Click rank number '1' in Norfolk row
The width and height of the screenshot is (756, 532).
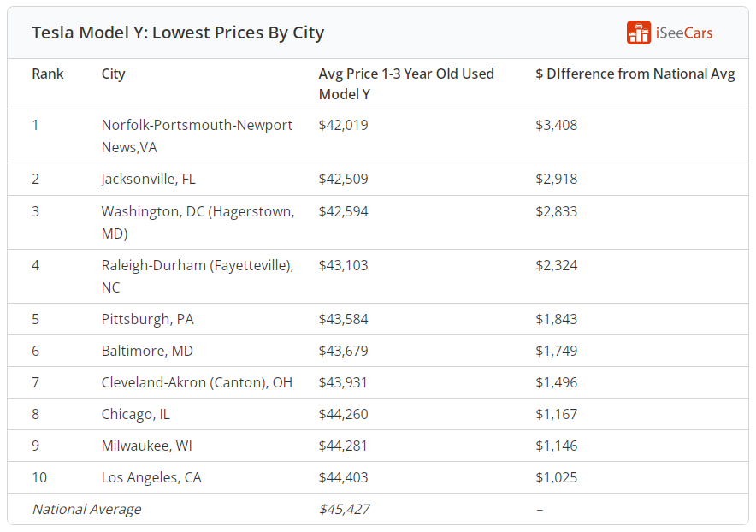point(35,126)
